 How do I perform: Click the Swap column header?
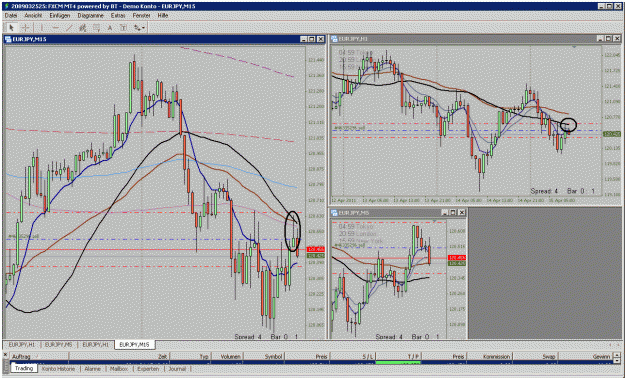pos(535,356)
